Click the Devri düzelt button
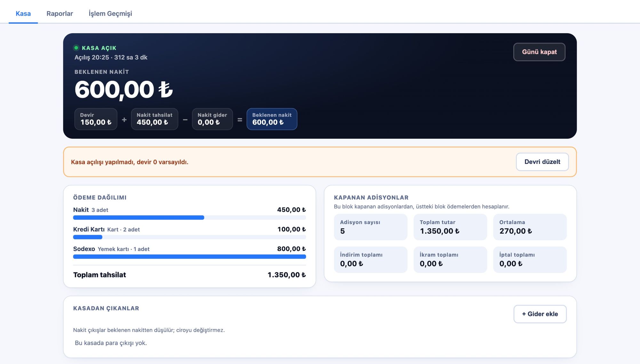Image resolution: width=640 pixels, height=364 pixels. click(542, 162)
